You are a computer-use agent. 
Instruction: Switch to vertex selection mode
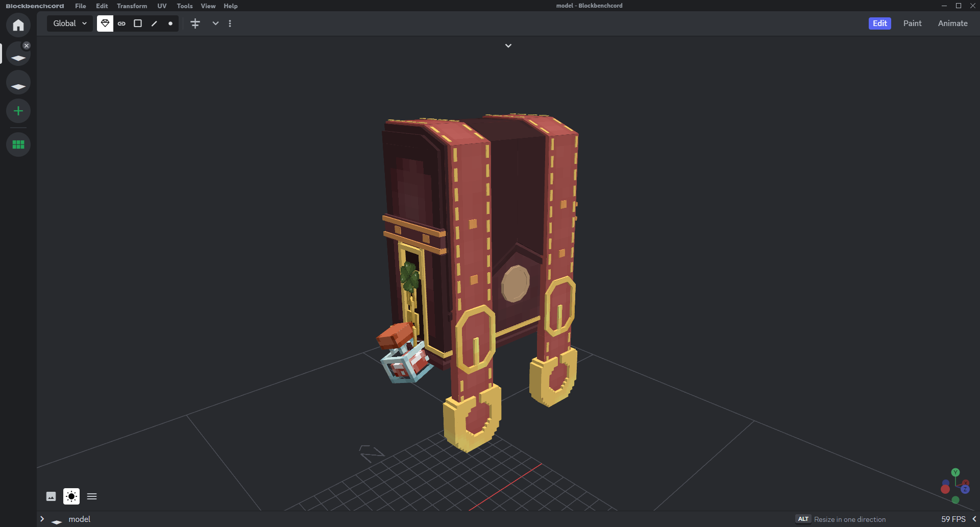click(x=170, y=23)
